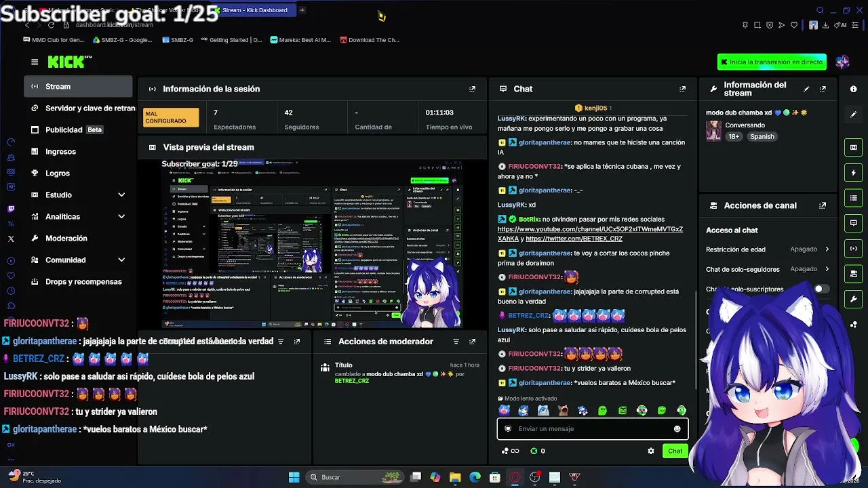Filter the activity feed panel
Image resolution: width=868 pixels, height=488 pixels.
(281, 342)
